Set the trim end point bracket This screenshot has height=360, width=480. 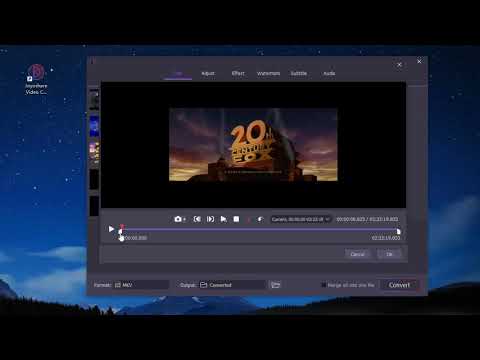[210, 219]
